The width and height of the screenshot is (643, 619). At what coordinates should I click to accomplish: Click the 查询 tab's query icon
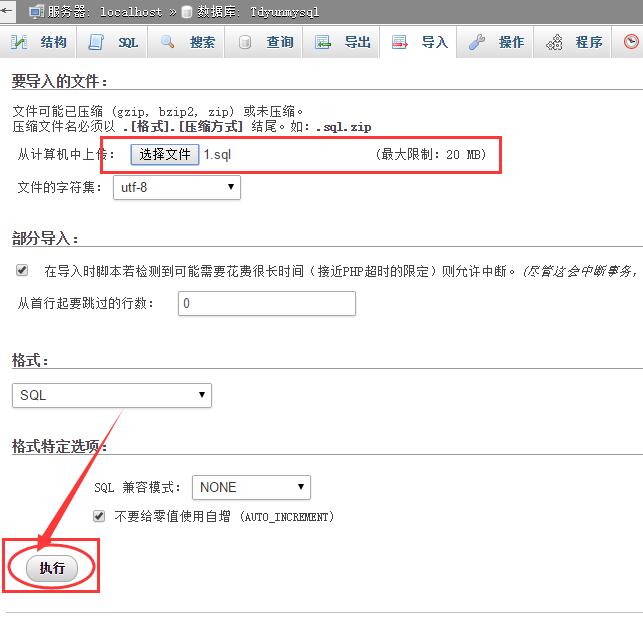245,42
